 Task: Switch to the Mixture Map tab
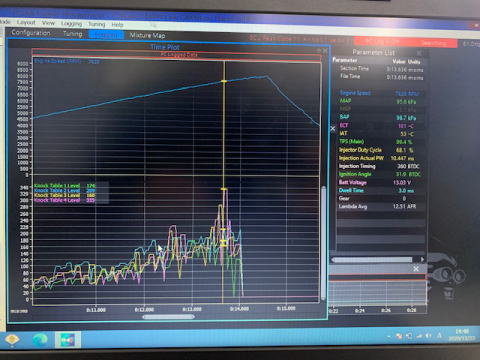coord(147,35)
